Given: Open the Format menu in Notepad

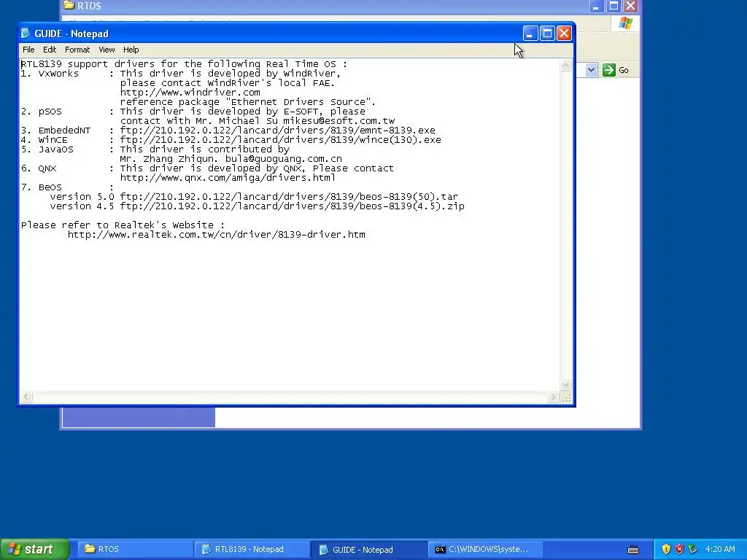Looking at the screenshot, I should click(x=77, y=50).
